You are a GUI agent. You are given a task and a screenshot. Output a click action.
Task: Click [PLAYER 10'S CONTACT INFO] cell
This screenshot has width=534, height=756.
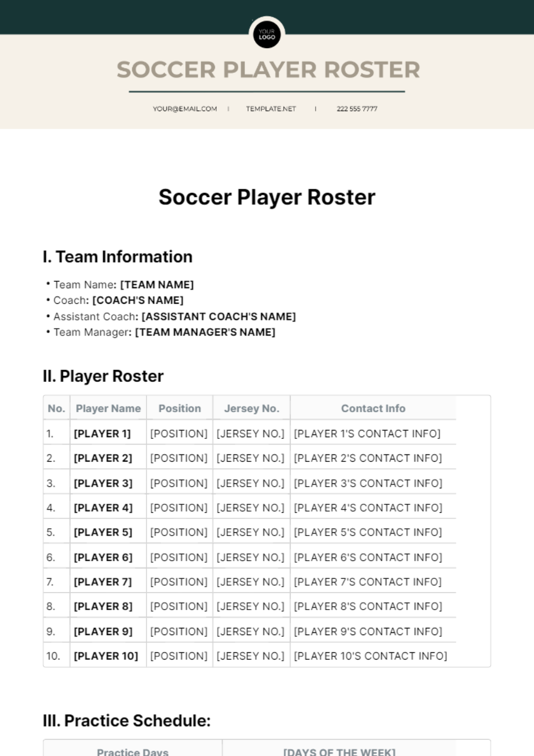tap(370, 656)
